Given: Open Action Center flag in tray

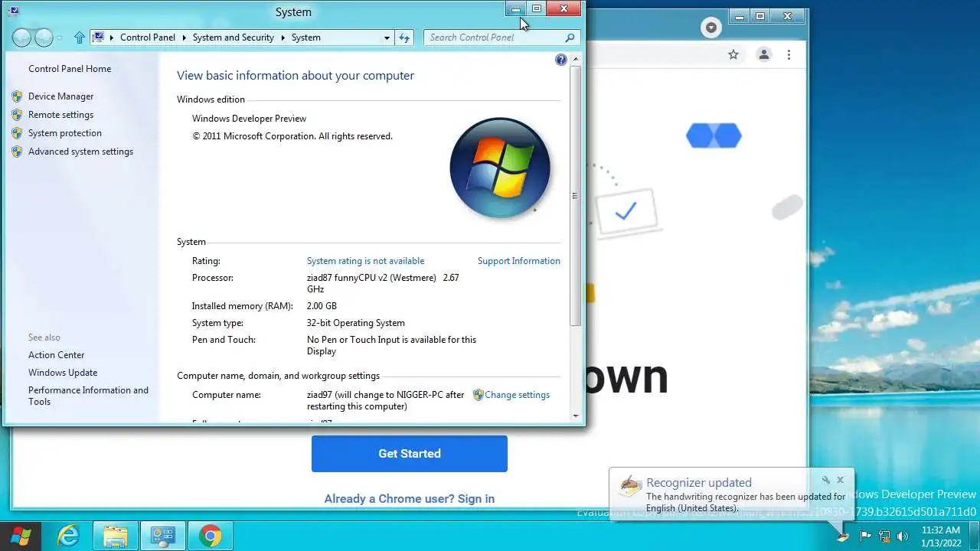Looking at the screenshot, I should (x=866, y=536).
